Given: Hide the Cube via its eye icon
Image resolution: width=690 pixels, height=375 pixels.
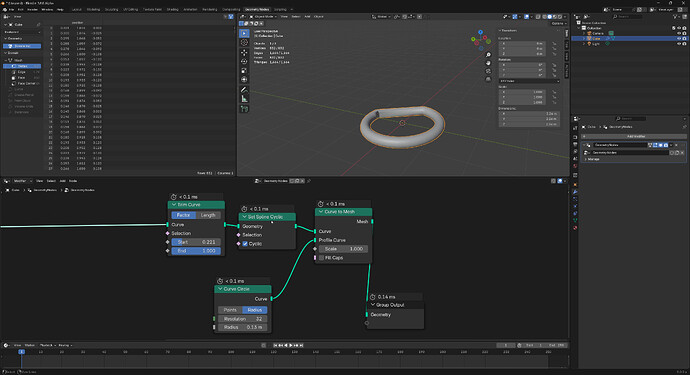Looking at the screenshot, I should coord(679,38).
